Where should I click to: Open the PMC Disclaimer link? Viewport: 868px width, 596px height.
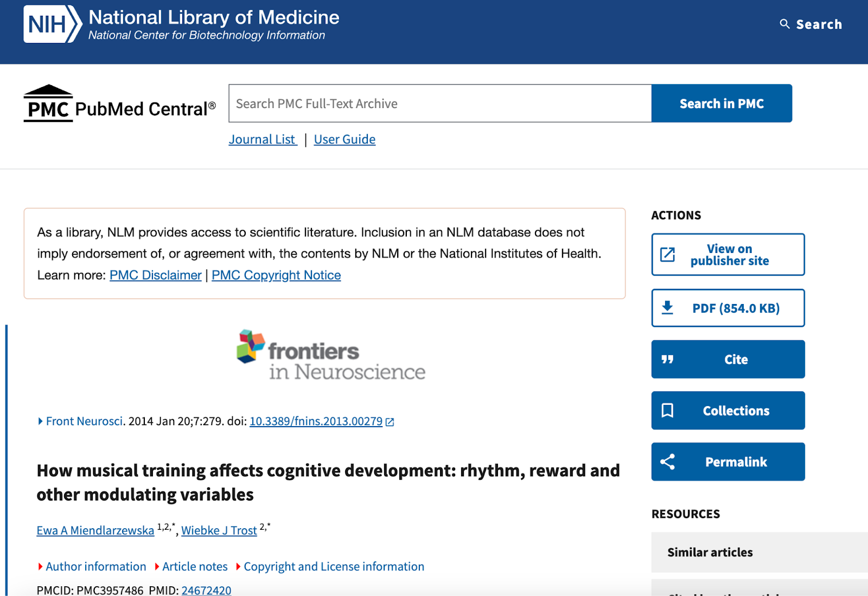tap(155, 275)
